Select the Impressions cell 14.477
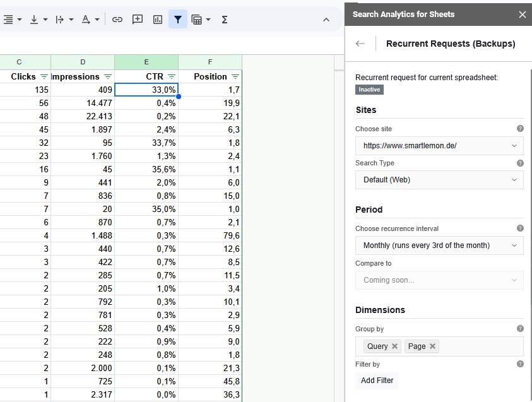 coord(83,103)
